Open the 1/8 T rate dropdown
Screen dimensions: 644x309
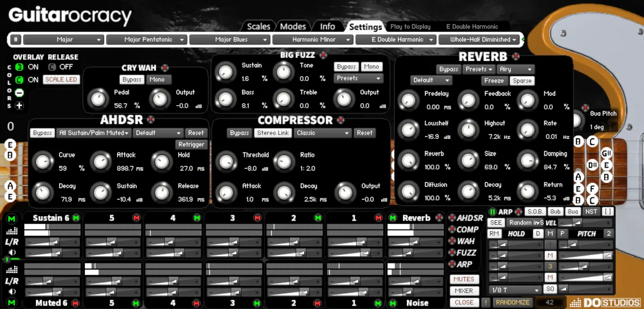coord(514,289)
